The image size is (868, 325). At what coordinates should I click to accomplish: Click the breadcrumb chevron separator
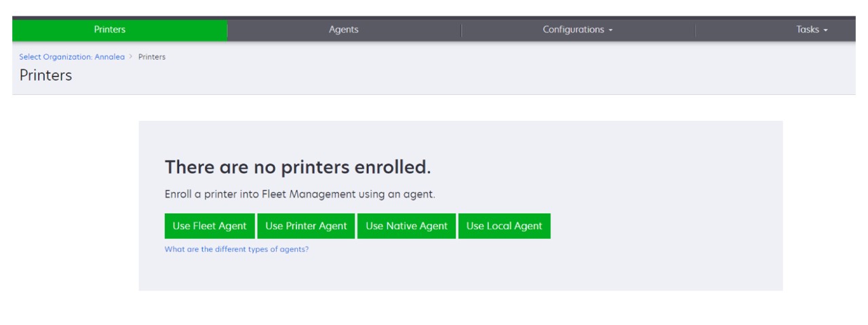[x=132, y=56]
